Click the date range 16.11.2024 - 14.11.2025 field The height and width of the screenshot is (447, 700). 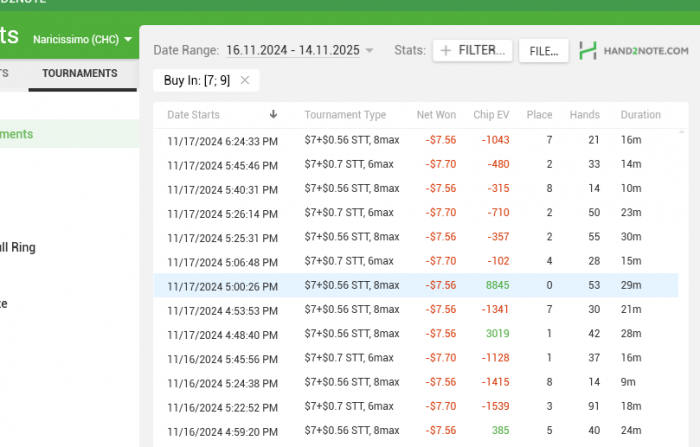click(293, 50)
